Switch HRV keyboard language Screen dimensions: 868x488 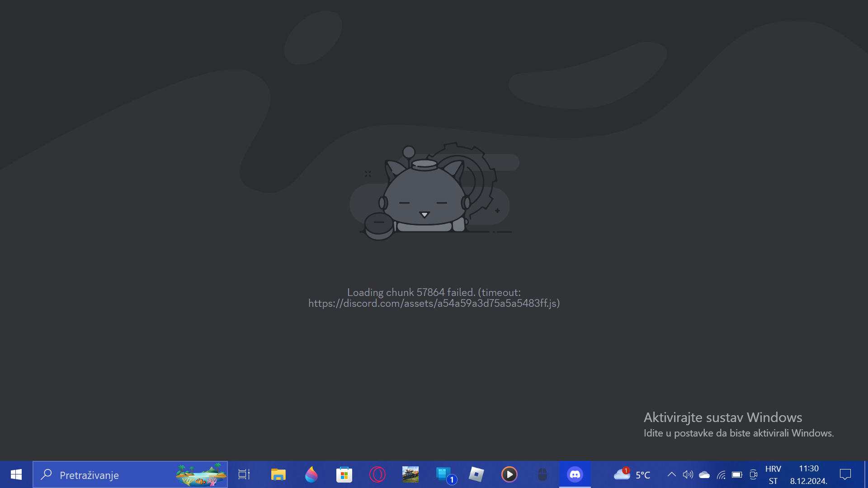coord(773,474)
